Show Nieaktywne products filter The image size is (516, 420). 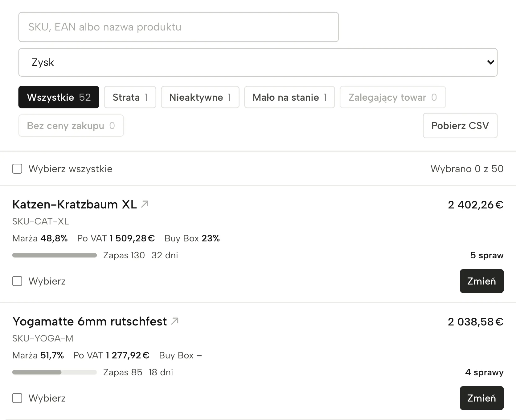(200, 97)
